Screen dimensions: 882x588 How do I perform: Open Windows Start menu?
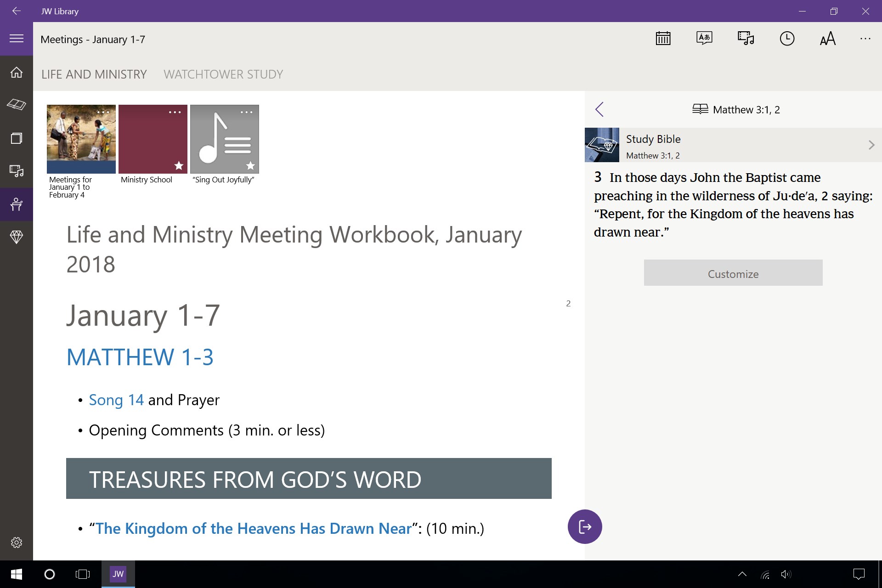tap(17, 574)
